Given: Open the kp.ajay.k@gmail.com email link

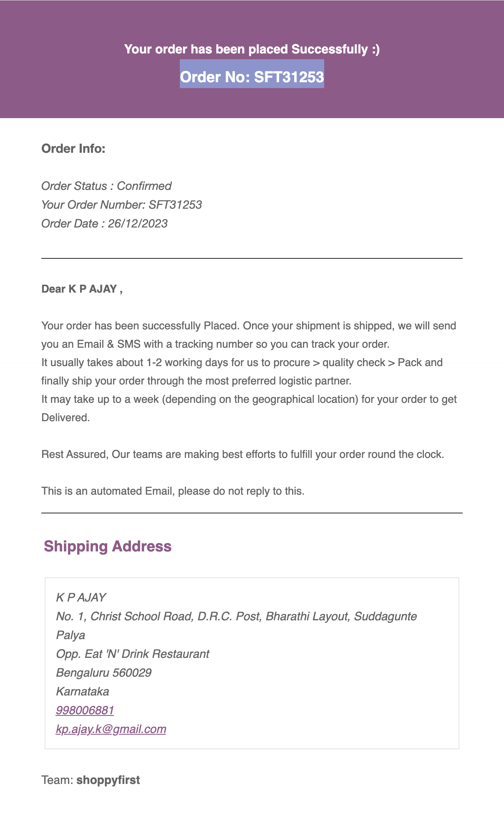Looking at the screenshot, I should pos(111,729).
